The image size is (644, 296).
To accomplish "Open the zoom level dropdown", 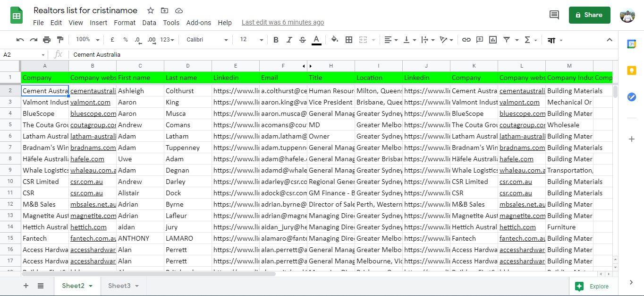I will click(x=86, y=40).
